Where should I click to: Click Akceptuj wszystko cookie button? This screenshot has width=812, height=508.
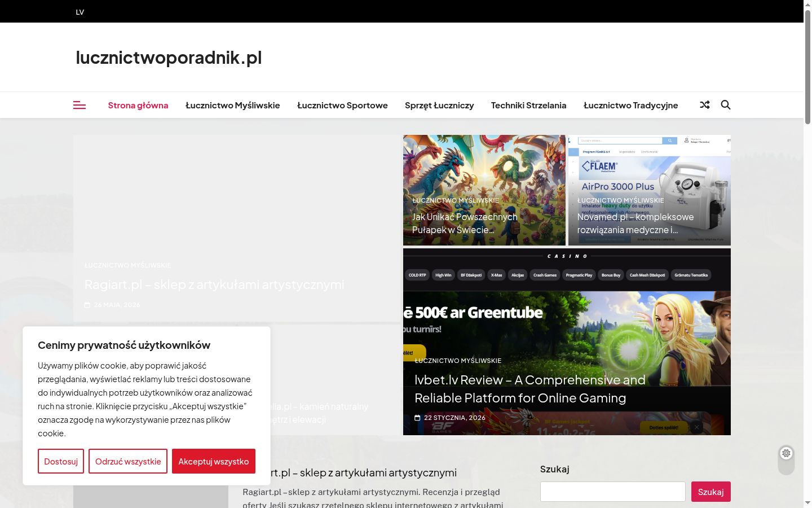[214, 461]
